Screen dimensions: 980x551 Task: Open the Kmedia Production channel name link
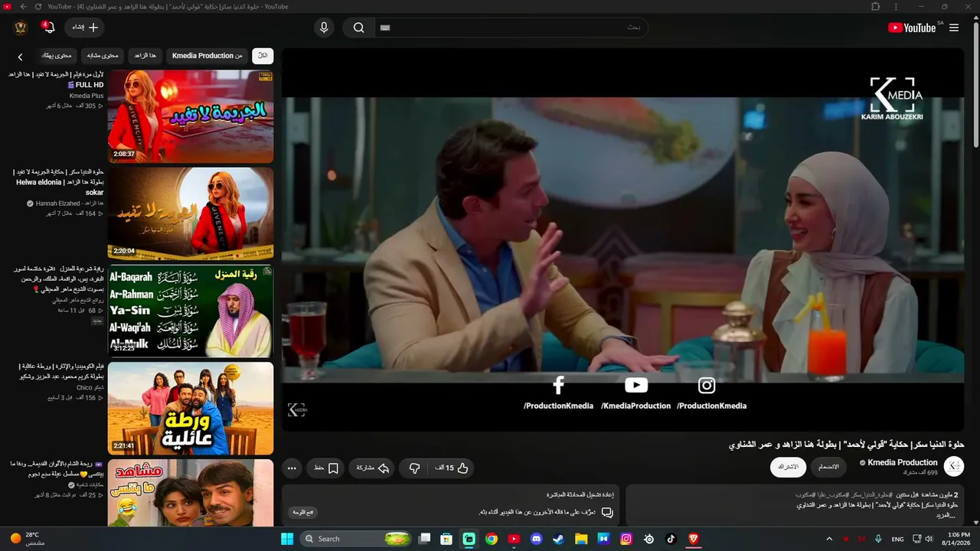(903, 462)
